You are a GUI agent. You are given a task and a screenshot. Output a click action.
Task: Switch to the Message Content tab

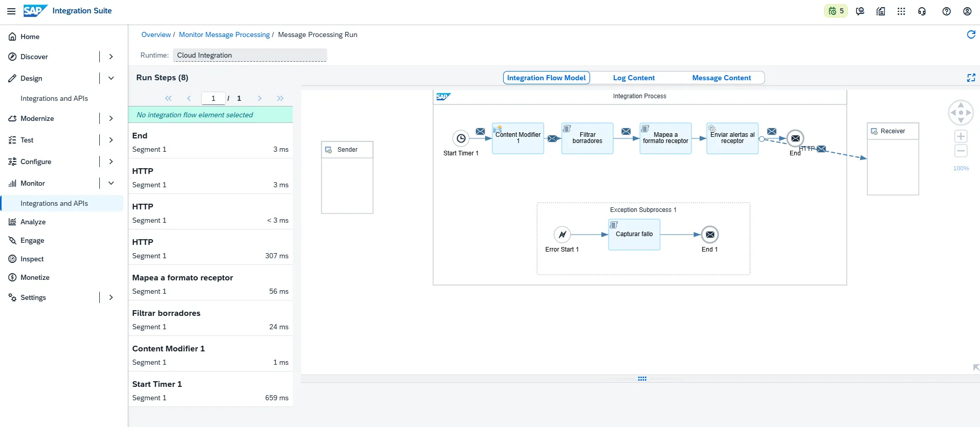coord(721,78)
